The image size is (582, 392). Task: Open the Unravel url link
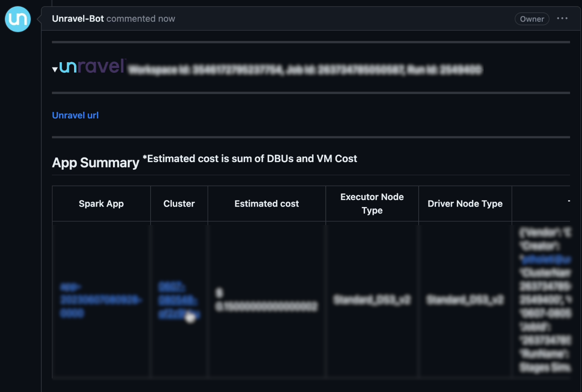pyautogui.click(x=75, y=115)
